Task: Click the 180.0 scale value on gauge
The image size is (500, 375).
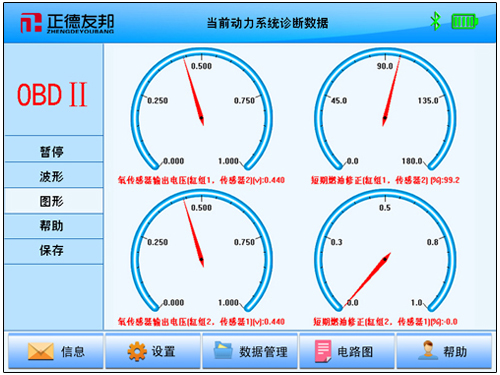Action: [x=412, y=161]
